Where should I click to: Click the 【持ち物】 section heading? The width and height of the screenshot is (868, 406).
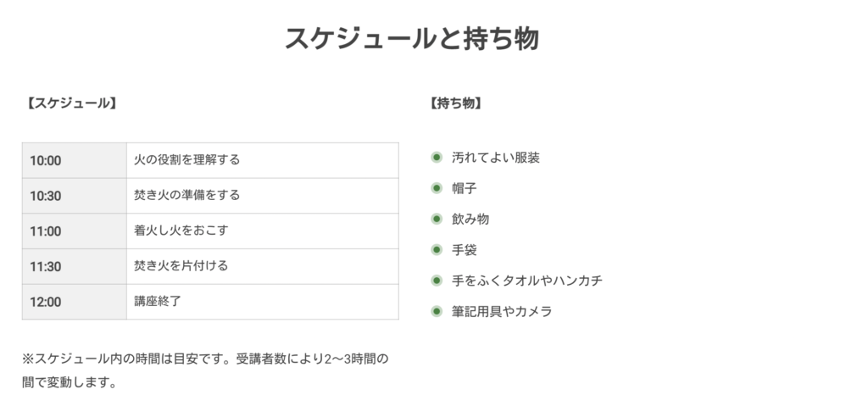[x=455, y=103]
